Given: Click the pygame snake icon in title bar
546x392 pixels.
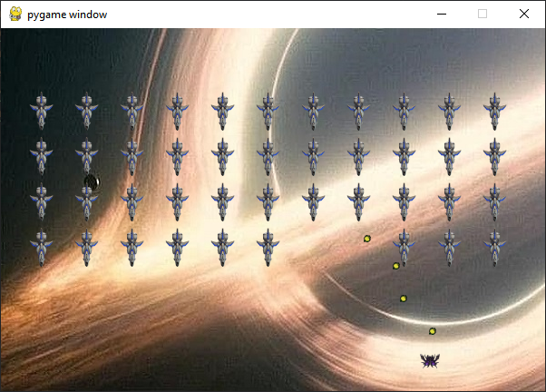Looking at the screenshot, I should pyautogui.click(x=15, y=14).
